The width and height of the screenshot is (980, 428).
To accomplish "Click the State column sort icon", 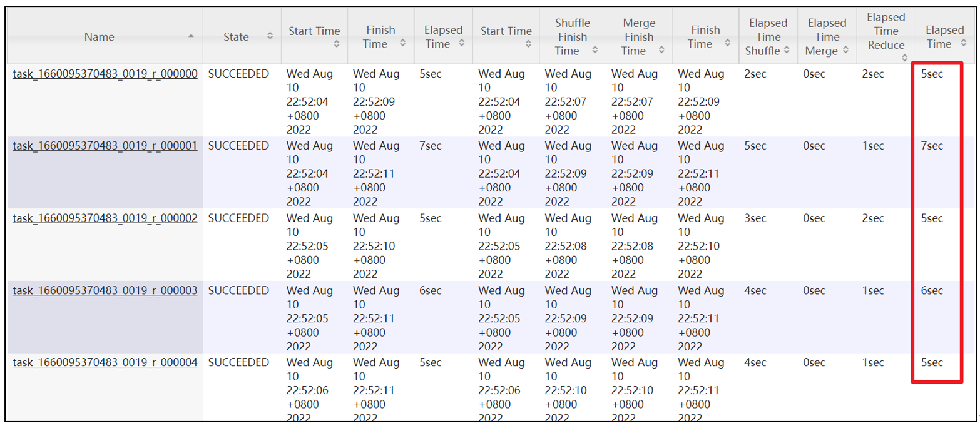I will 270,37.
